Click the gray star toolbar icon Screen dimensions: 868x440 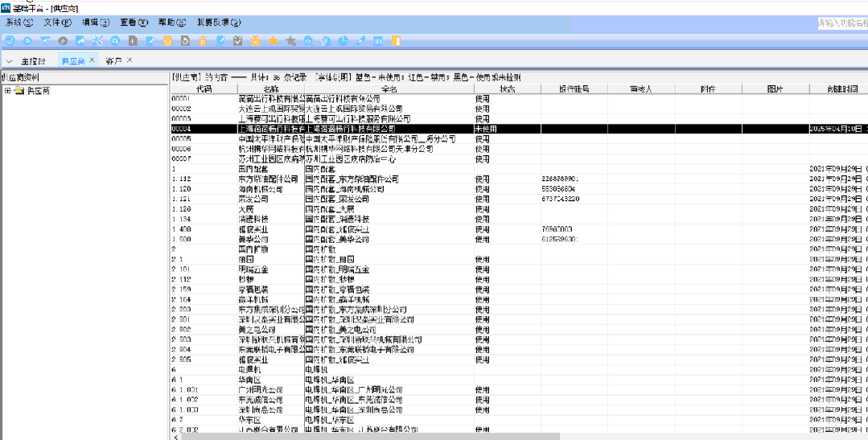pyautogui.click(x=290, y=40)
